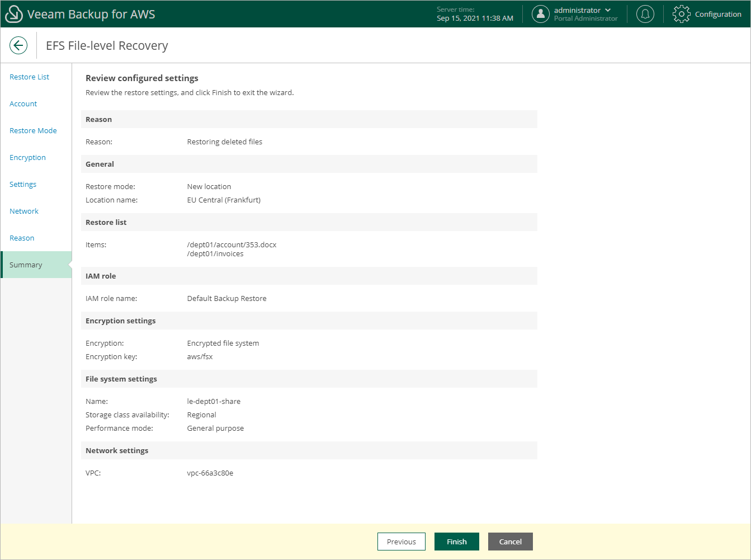The width and height of the screenshot is (751, 560).
Task: Click the Restoring deleted files reason
Action: coord(225,142)
